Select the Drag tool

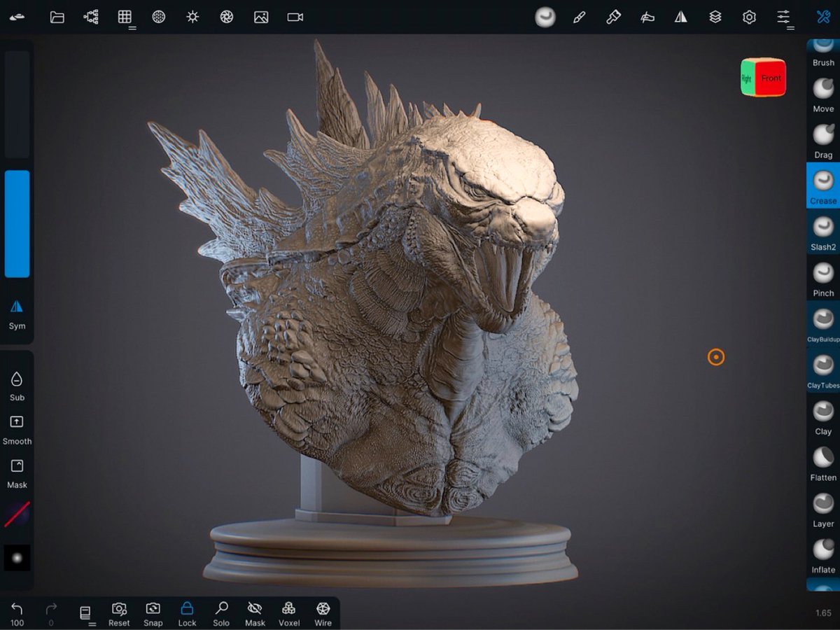click(823, 140)
